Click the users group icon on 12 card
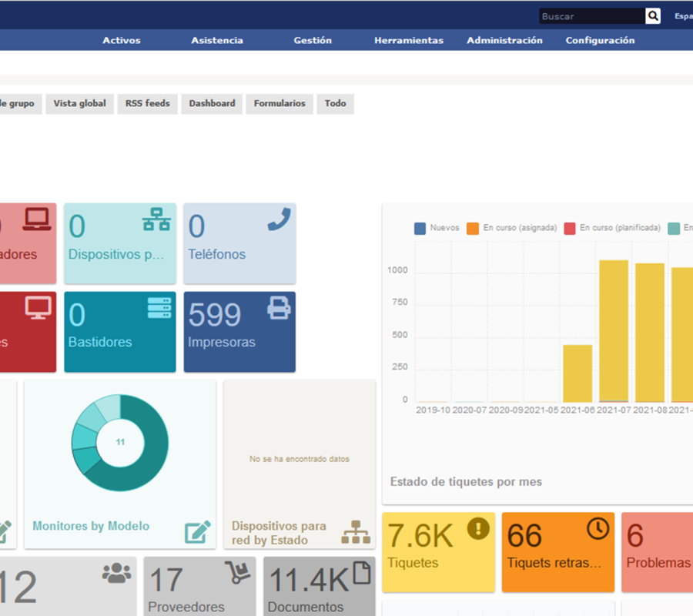 coord(117,573)
